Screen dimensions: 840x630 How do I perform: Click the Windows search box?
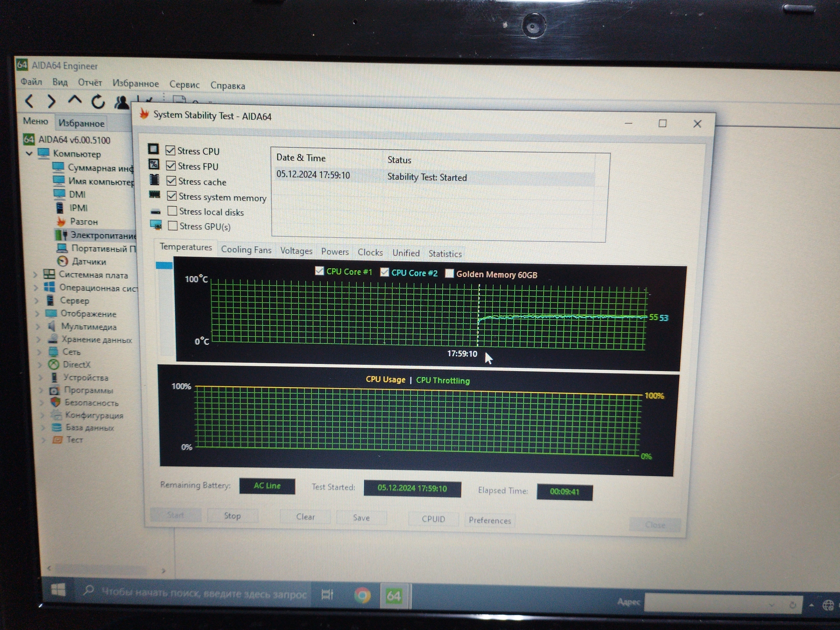tap(193, 592)
